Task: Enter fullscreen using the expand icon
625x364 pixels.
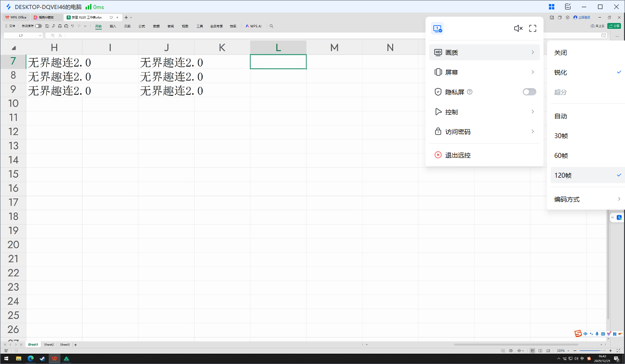Action: click(x=533, y=29)
